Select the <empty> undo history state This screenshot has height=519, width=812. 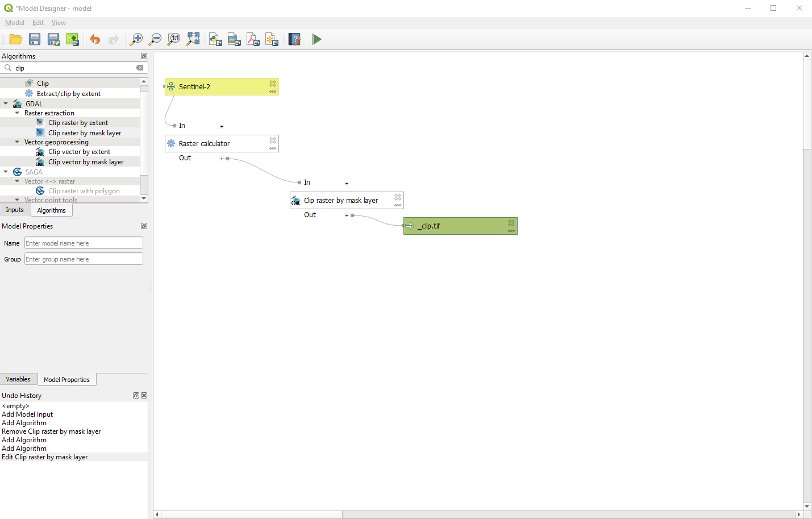tap(15, 406)
